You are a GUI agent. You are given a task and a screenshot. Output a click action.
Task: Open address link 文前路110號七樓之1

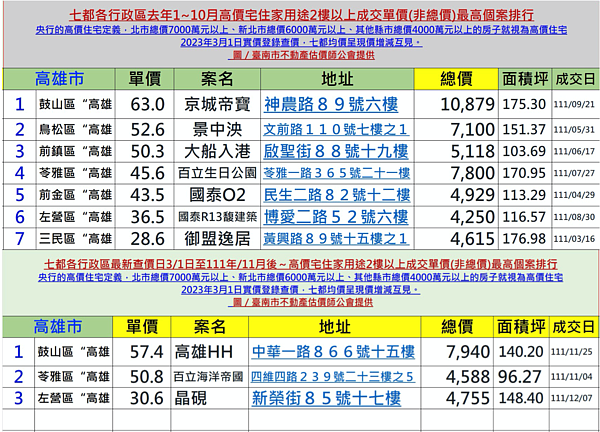pyautogui.click(x=336, y=130)
